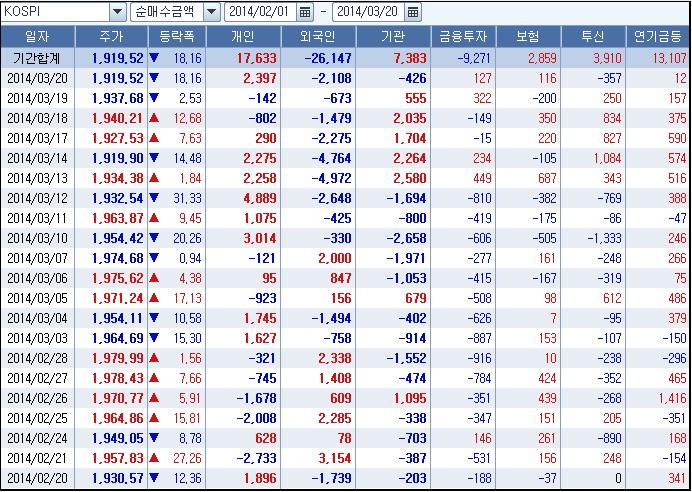692x492 pixels.
Task: Sort by 기관 column header
Action: pos(393,37)
